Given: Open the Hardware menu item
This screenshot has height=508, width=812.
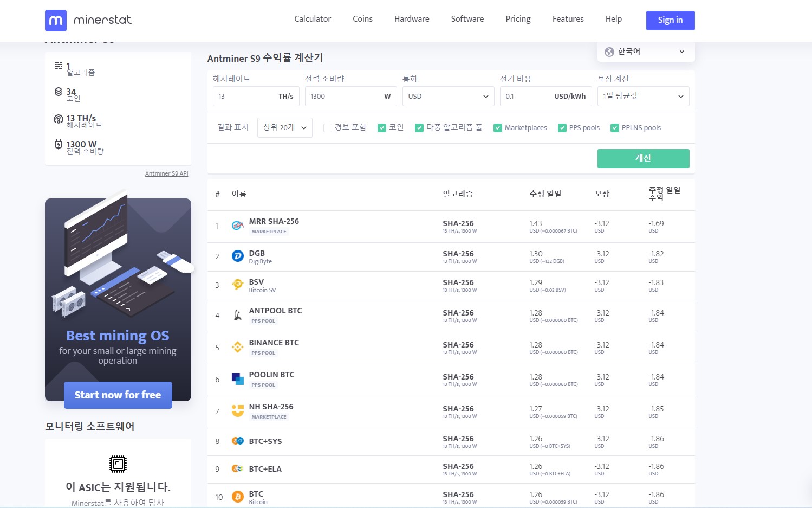Looking at the screenshot, I should pos(412,19).
